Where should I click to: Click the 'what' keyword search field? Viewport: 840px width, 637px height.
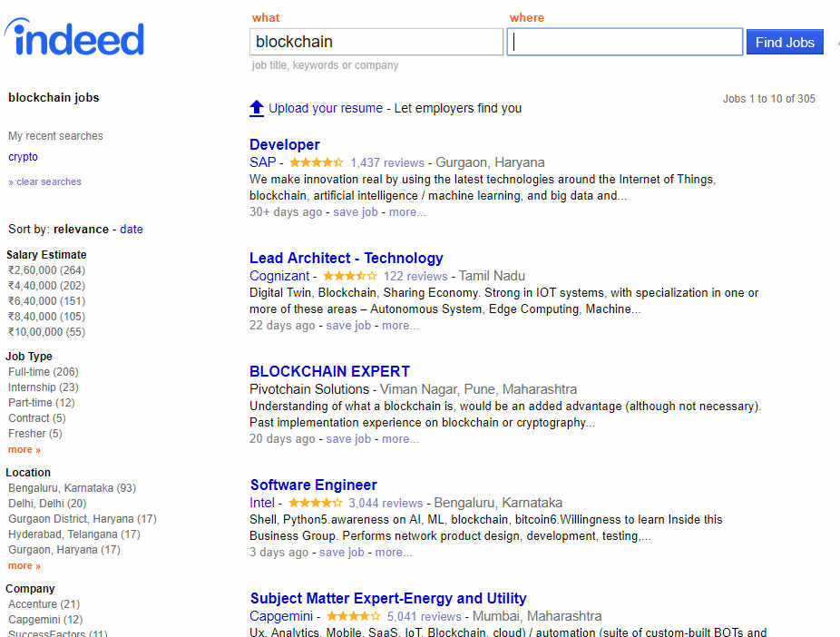click(x=376, y=42)
